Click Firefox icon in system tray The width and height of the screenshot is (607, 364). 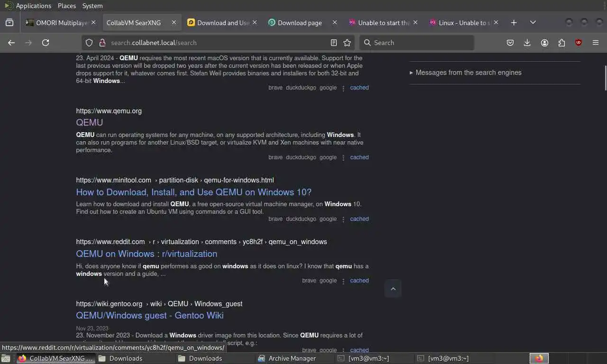click(539, 358)
